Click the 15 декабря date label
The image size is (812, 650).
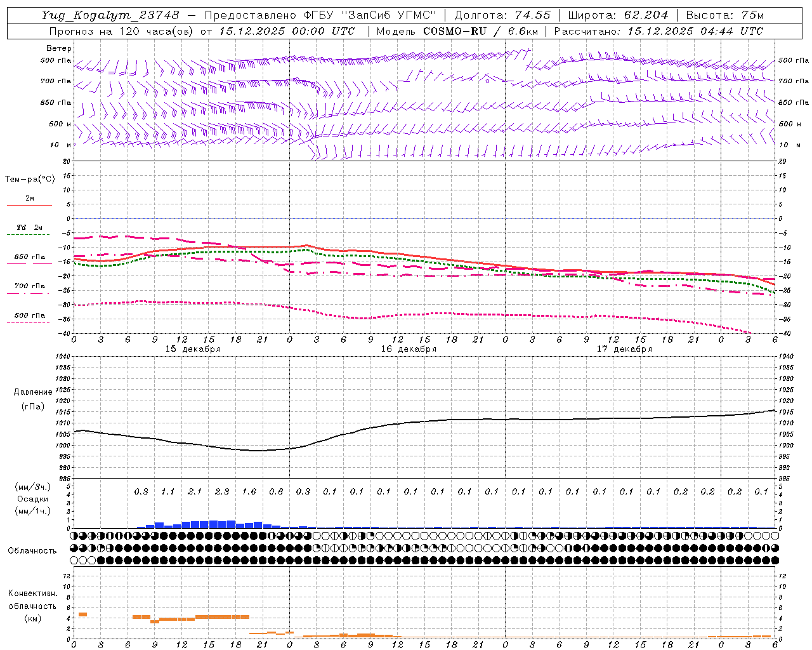(193, 349)
